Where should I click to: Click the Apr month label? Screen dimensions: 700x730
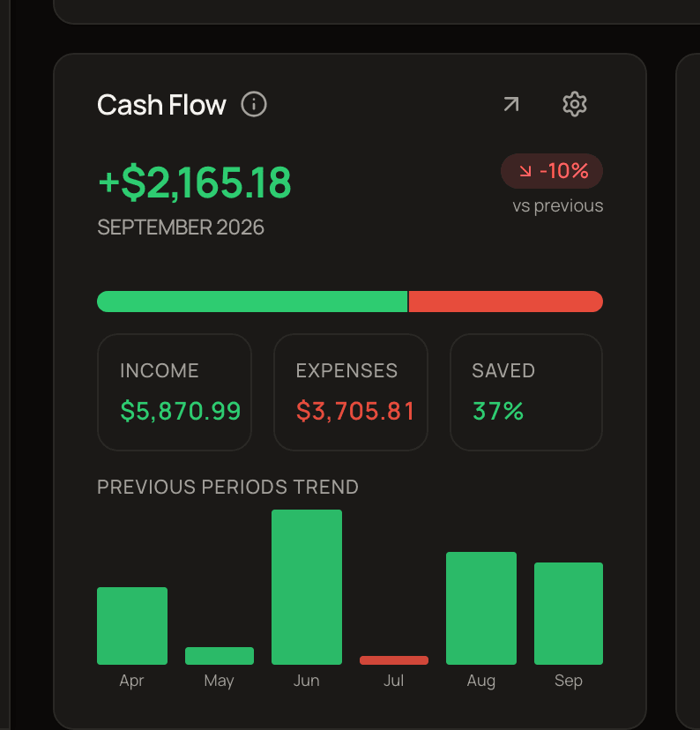[x=131, y=682]
